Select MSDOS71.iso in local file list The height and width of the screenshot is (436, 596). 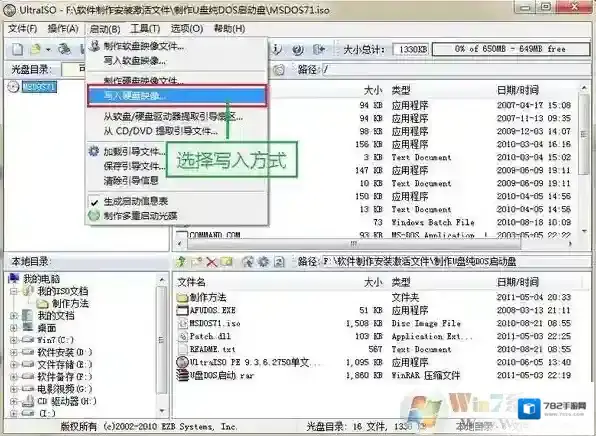tap(215, 323)
